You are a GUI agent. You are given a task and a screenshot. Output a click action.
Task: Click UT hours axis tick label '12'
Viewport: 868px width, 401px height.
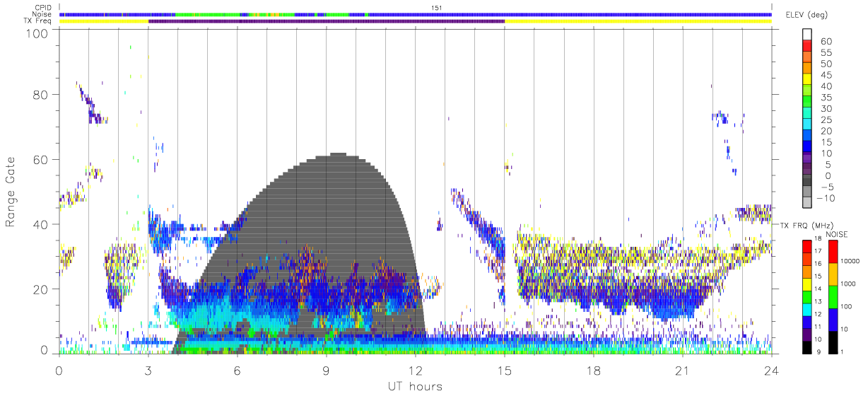point(415,370)
